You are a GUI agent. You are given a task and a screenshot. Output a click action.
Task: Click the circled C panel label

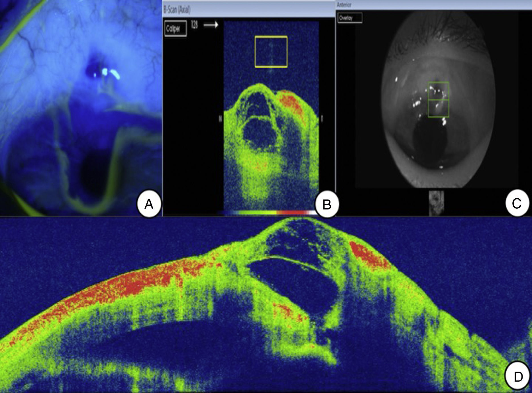point(516,203)
